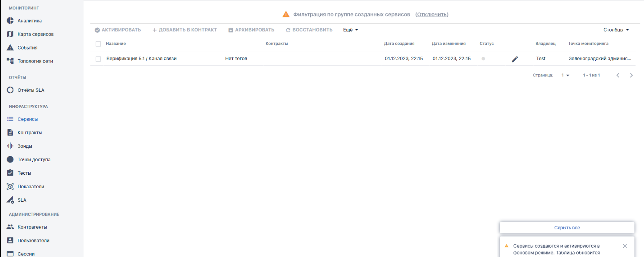The height and width of the screenshot is (257, 644).
Task: Click the Топология сети icon
Action: (x=10, y=61)
